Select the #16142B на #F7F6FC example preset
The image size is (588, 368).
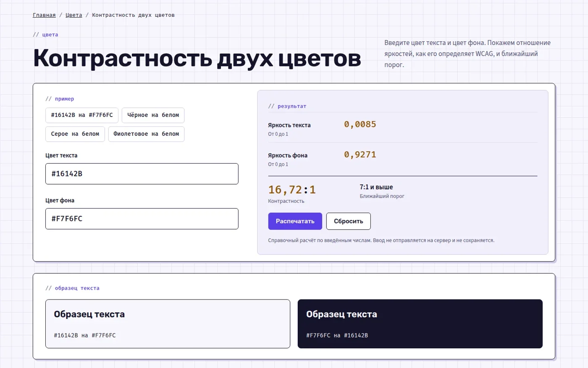[x=82, y=115]
